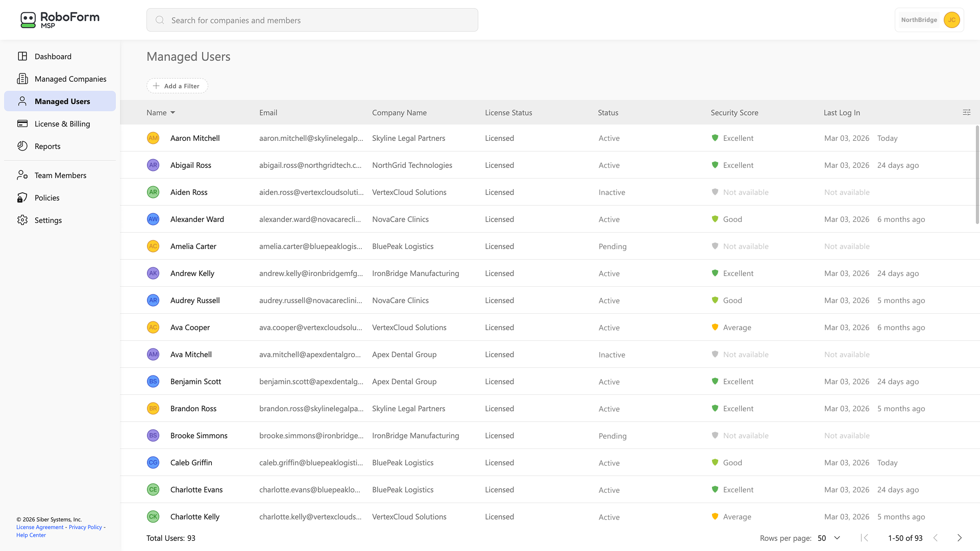980x551 pixels.
Task: Click the Last Log In column header
Action: [842, 113]
